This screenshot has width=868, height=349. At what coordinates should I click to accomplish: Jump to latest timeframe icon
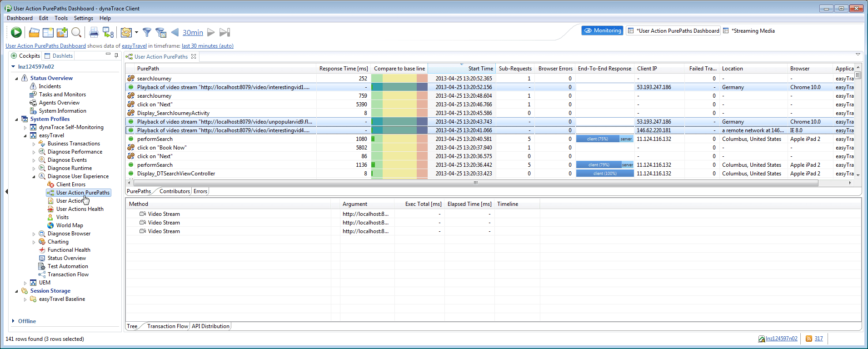tap(225, 32)
